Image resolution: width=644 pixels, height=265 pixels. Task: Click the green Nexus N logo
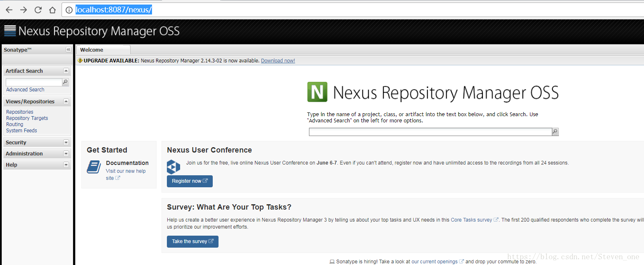[x=317, y=92]
